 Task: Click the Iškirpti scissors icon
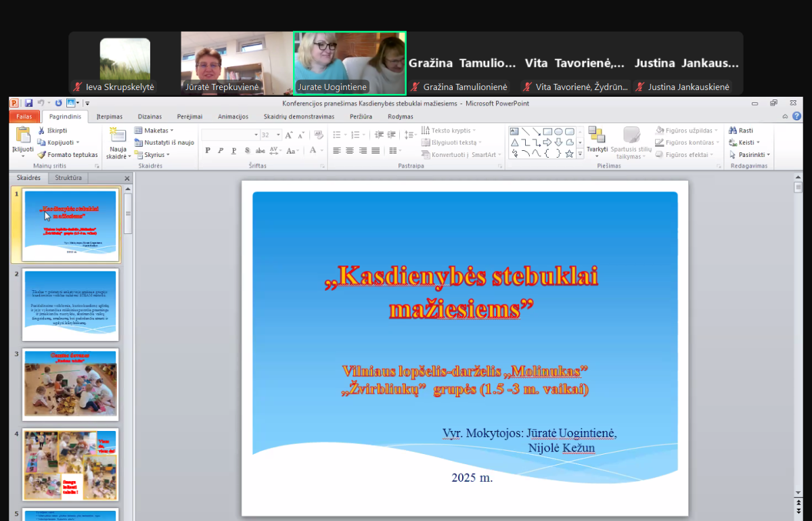point(41,131)
